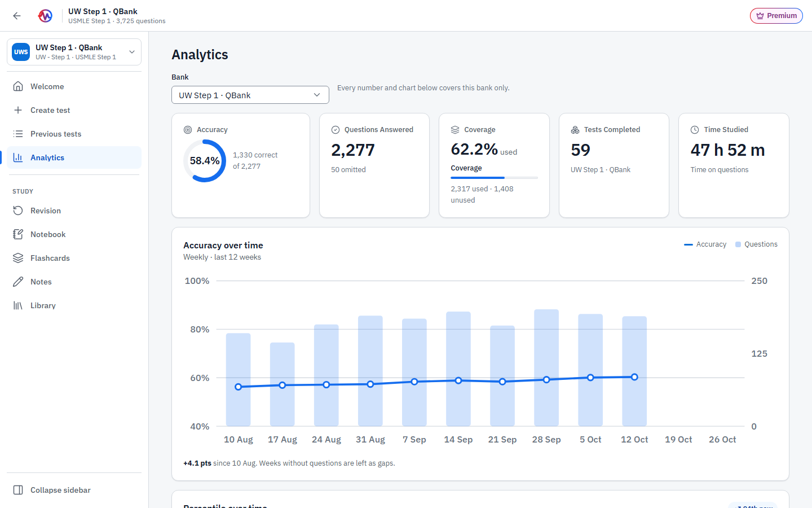Click the 2,277 questions answered value

[353, 150]
